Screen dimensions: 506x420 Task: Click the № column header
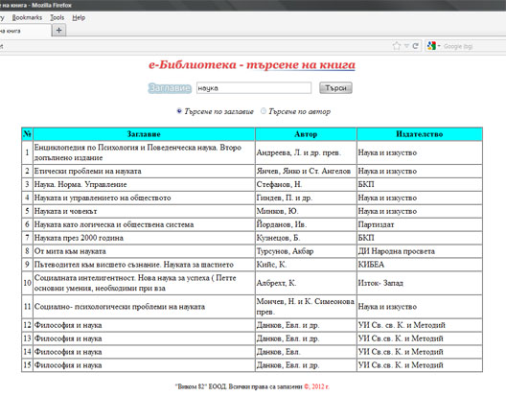[27, 134]
